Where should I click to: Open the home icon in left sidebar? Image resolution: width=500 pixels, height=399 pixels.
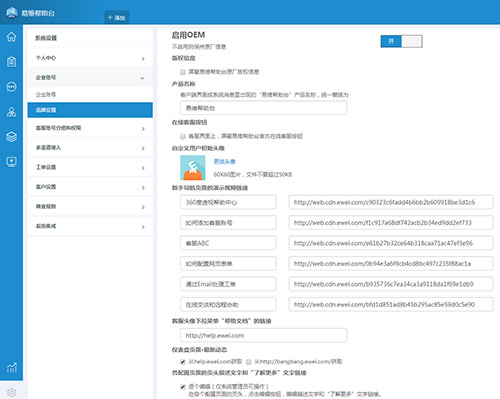[11, 37]
